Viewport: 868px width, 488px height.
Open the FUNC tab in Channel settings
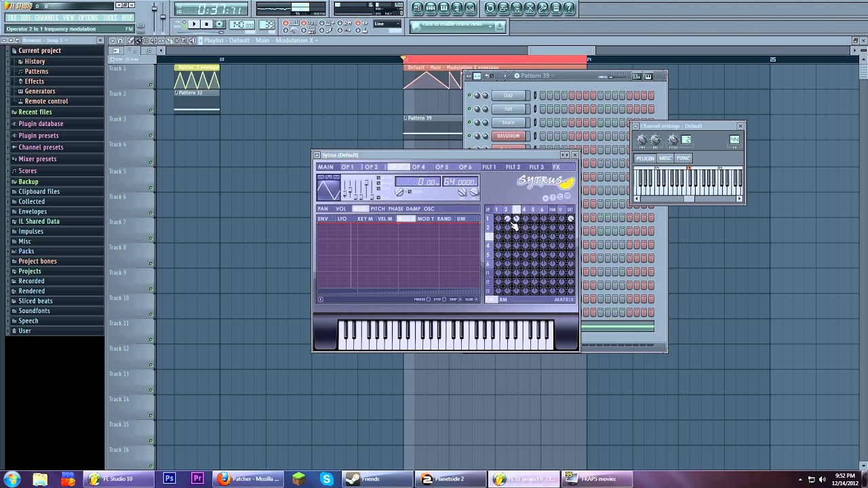tap(683, 159)
